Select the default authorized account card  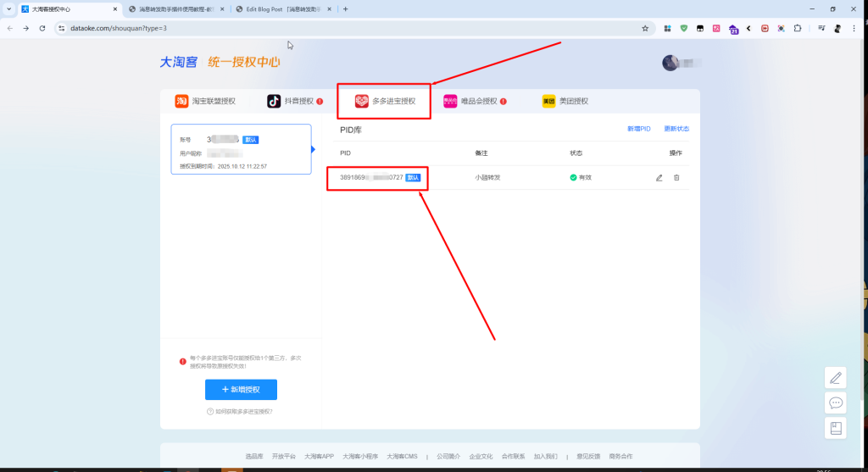tap(241, 149)
